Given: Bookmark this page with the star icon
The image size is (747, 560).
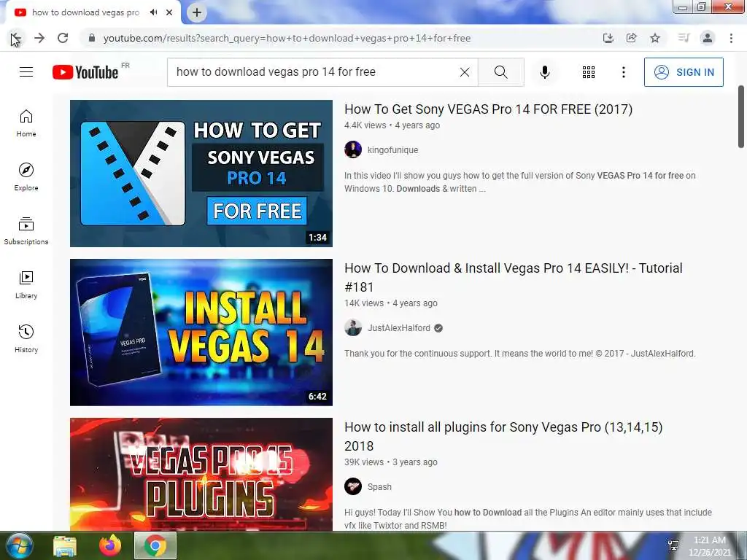Looking at the screenshot, I should coord(656,38).
